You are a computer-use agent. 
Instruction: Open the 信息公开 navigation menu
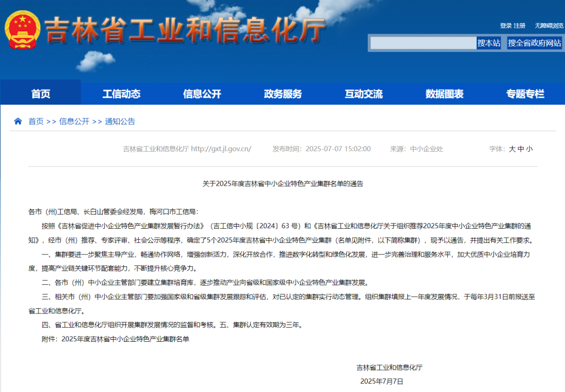(x=202, y=93)
